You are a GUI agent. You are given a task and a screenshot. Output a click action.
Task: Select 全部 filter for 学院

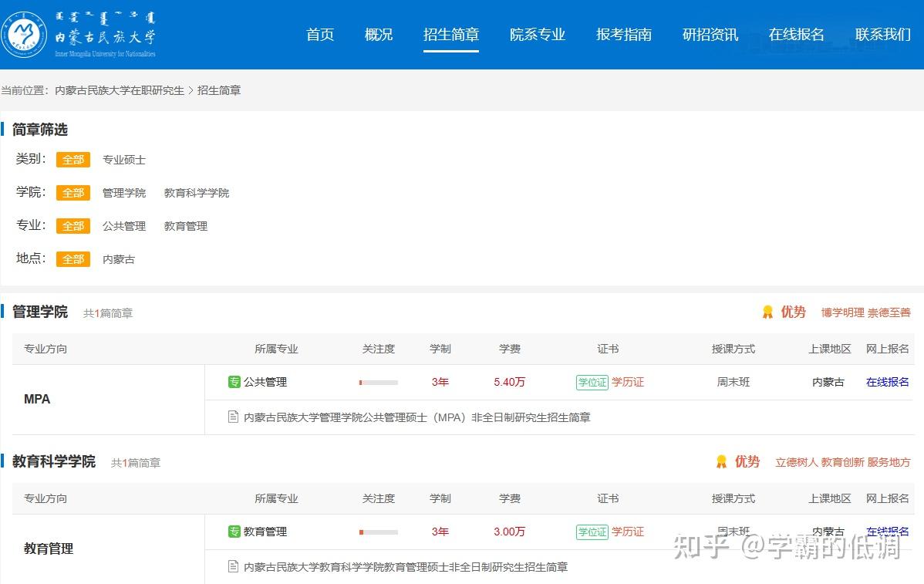73,193
